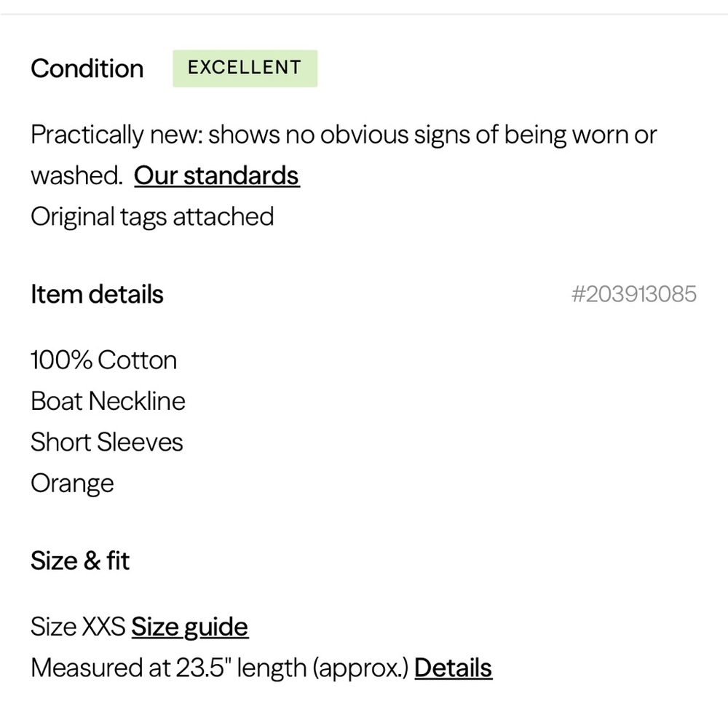728x728 pixels.
Task: Click the Item details heading
Action: [97, 294]
